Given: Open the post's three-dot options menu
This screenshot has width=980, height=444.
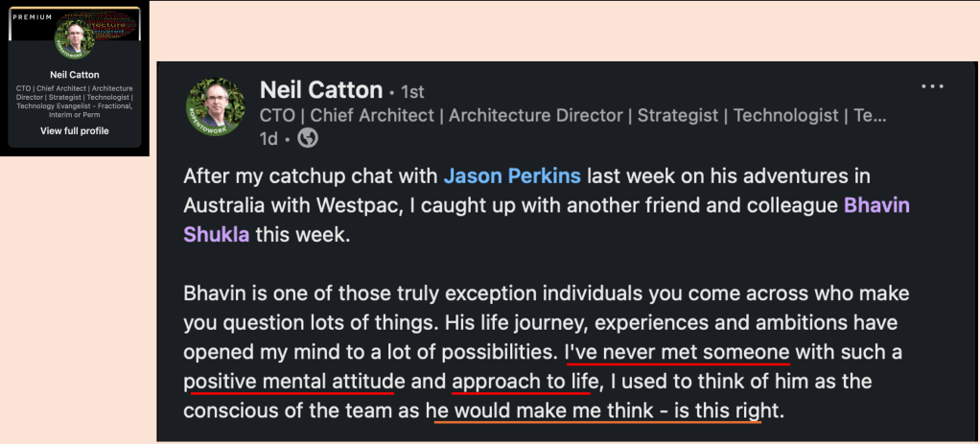Looking at the screenshot, I should click(932, 86).
